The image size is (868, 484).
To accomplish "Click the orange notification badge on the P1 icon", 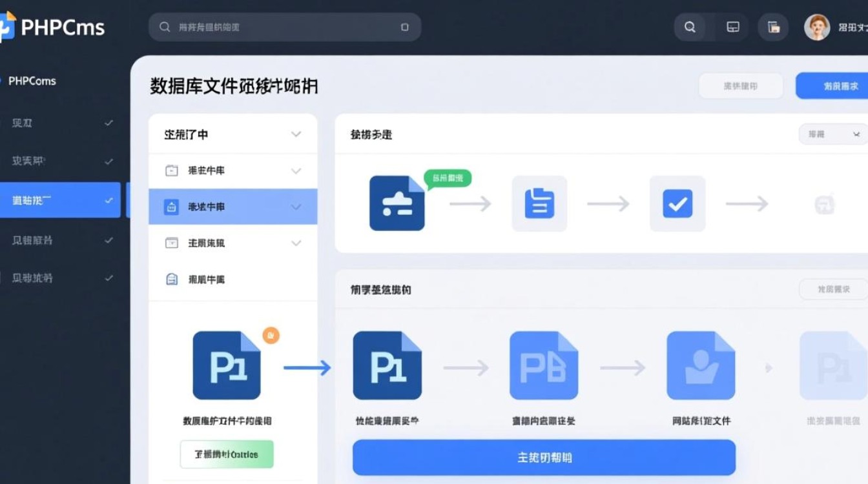I will [x=271, y=336].
